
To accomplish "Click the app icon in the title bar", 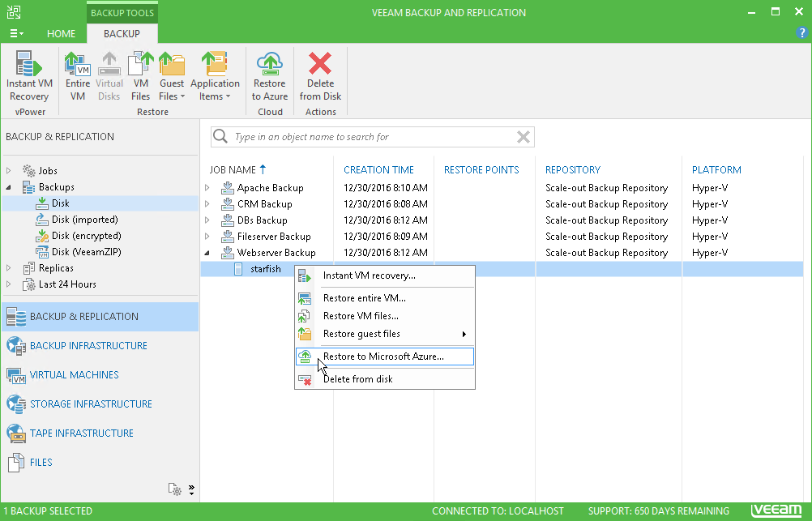I will point(14,12).
